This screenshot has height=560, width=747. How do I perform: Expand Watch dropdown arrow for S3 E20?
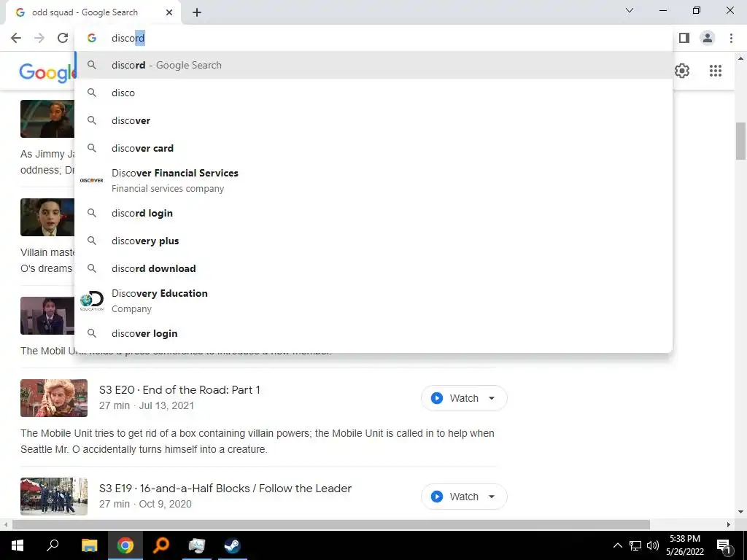point(492,398)
